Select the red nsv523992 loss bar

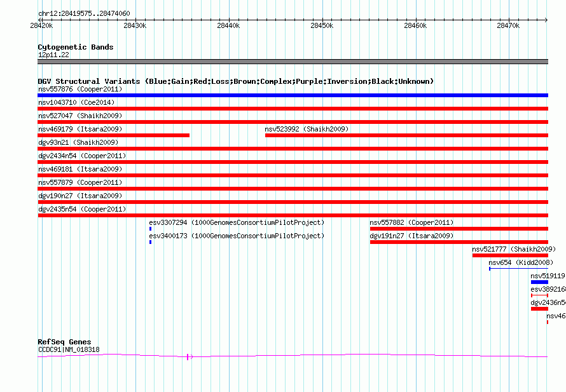click(x=406, y=135)
